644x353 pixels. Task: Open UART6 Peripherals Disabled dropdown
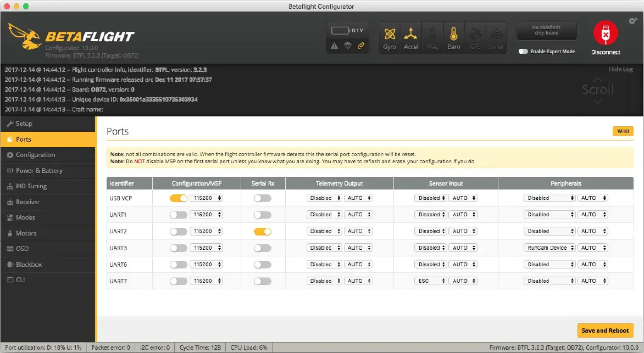point(549,265)
